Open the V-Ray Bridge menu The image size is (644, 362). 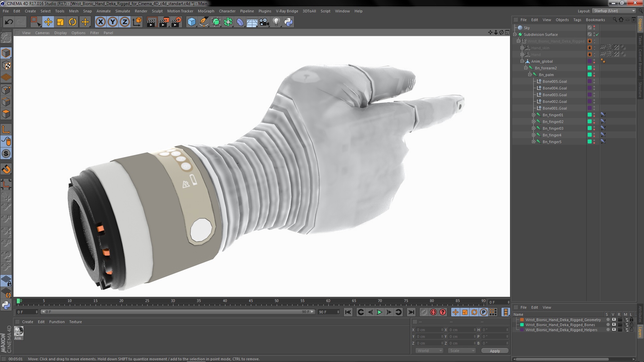coord(287,11)
